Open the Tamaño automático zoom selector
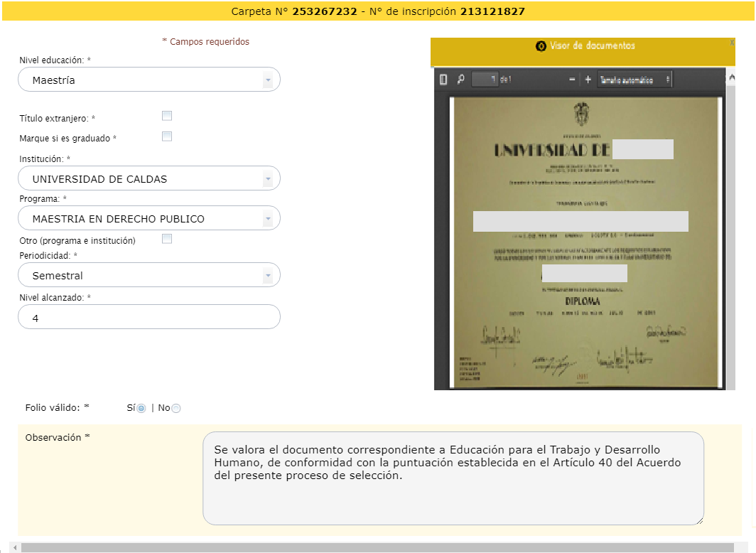756x553 pixels. (634, 80)
